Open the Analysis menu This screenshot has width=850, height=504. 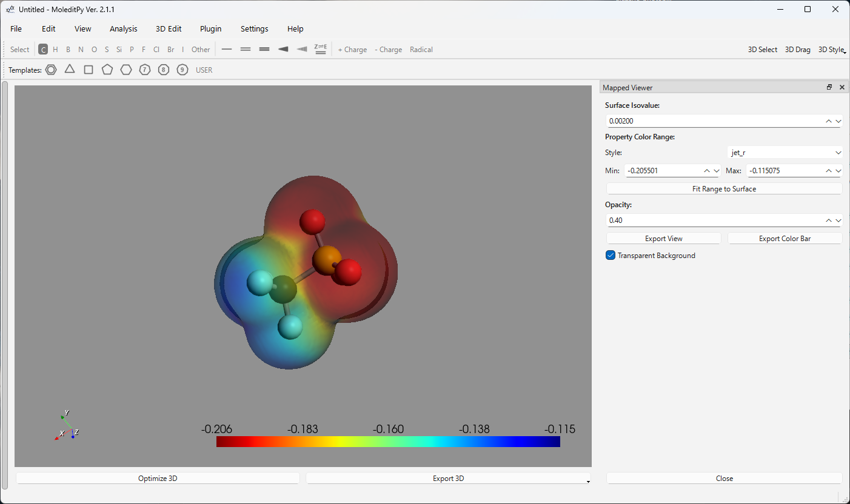[123, 28]
